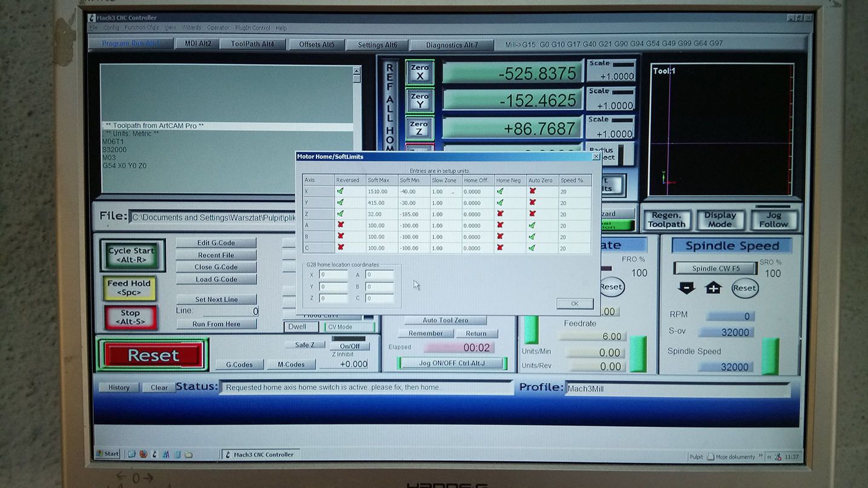Click the Zero X button

click(x=419, y=72)
